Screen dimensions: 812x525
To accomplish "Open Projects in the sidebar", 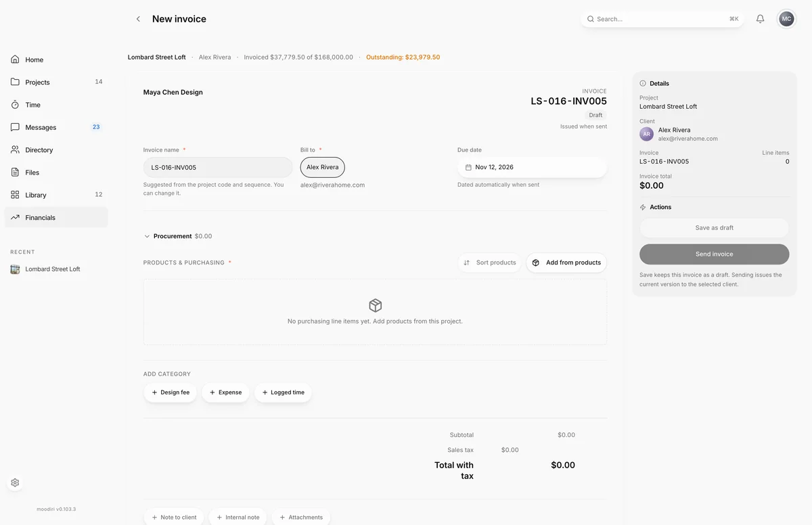I will (x=56, y=82).
